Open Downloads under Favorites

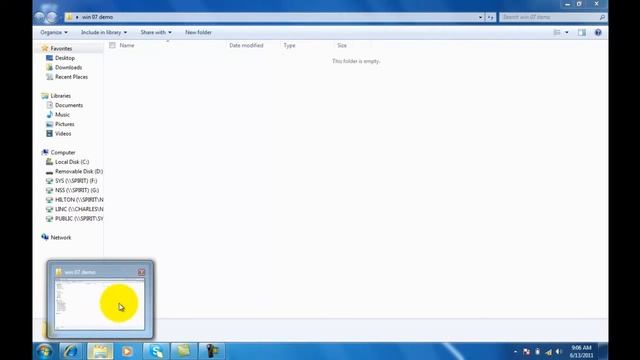pyautogui.click(x=69, y=67)
